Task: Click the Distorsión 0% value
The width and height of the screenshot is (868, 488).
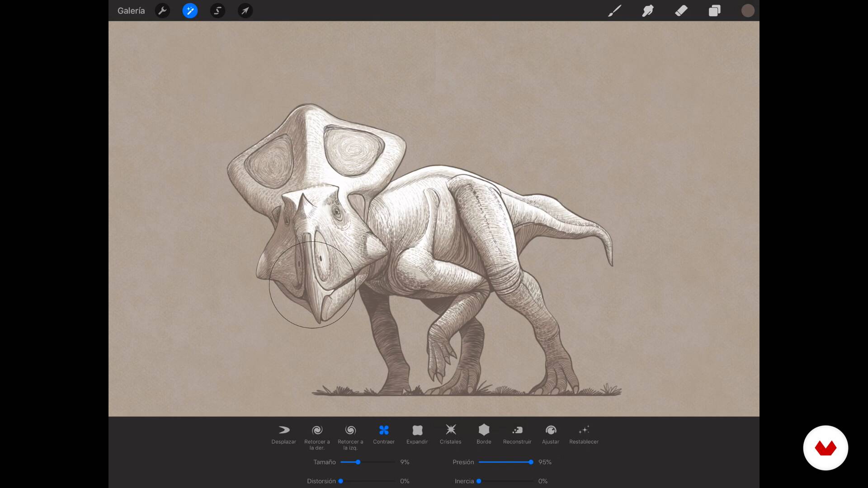Action: pyautogui.click(x=405, y=481)
